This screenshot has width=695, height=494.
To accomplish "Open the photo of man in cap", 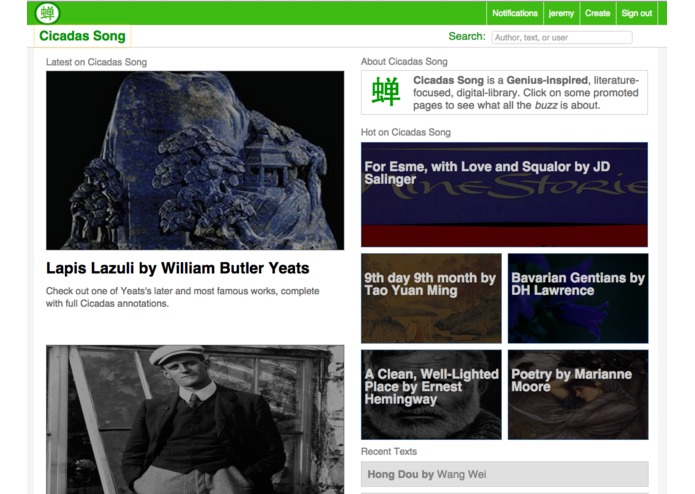I will (x=195, y=420).
